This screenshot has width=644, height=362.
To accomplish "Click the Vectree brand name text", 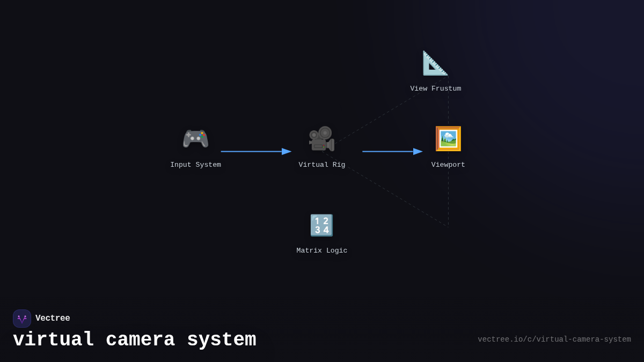I will [x=53, y=318].
